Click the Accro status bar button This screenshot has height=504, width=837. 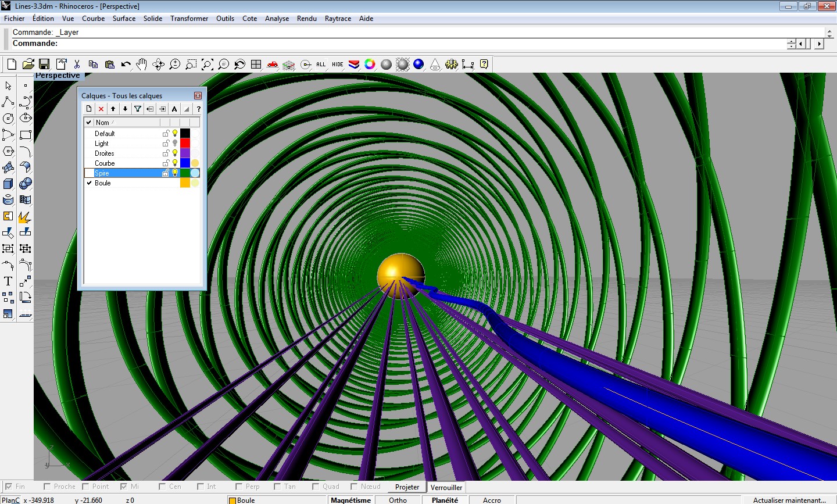(492, 500)
